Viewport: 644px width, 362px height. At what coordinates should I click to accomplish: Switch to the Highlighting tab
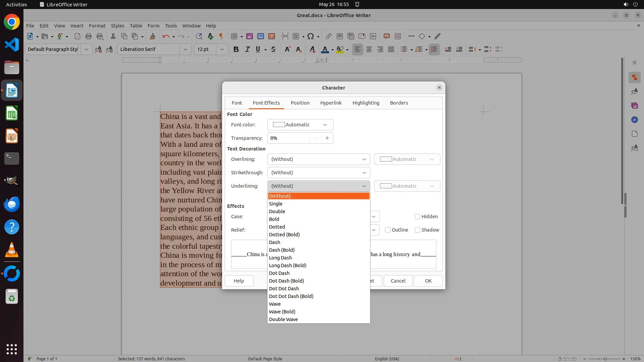pos(366,103)
